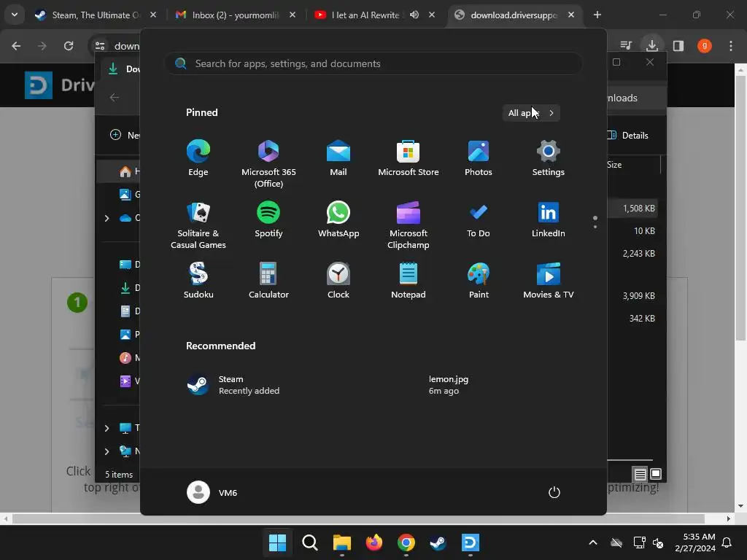This screenshot has height=560, width=747.
Task: Open the Mail app
Action: click(338, 158)
